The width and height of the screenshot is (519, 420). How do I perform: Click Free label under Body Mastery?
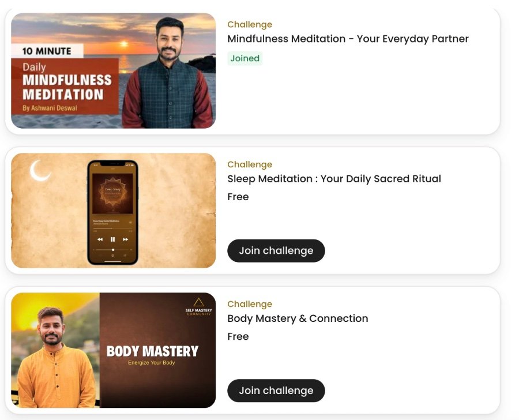click(238, 336)
